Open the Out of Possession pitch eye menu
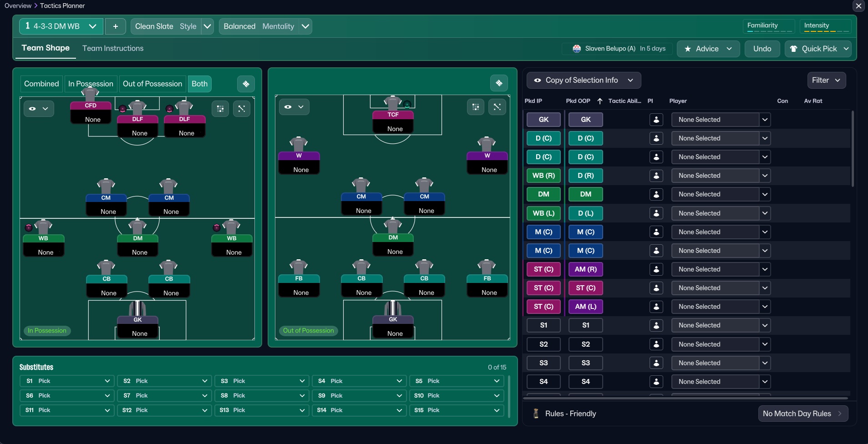This screenshot has height=444, width=868. 294,107
